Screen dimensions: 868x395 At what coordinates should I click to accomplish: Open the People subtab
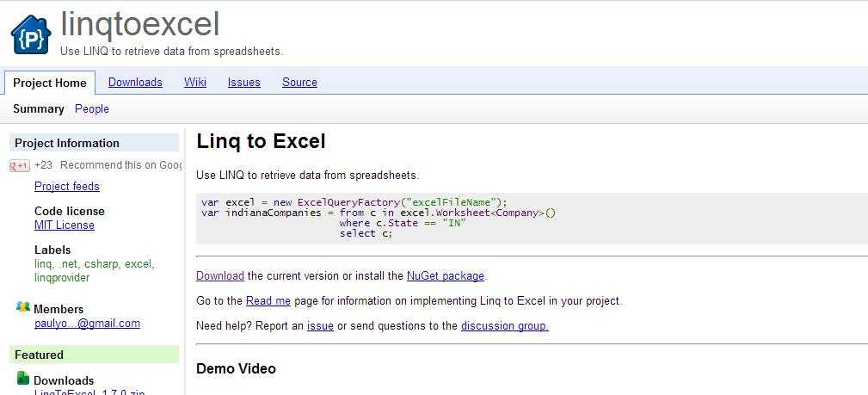[x=92, y=108]
